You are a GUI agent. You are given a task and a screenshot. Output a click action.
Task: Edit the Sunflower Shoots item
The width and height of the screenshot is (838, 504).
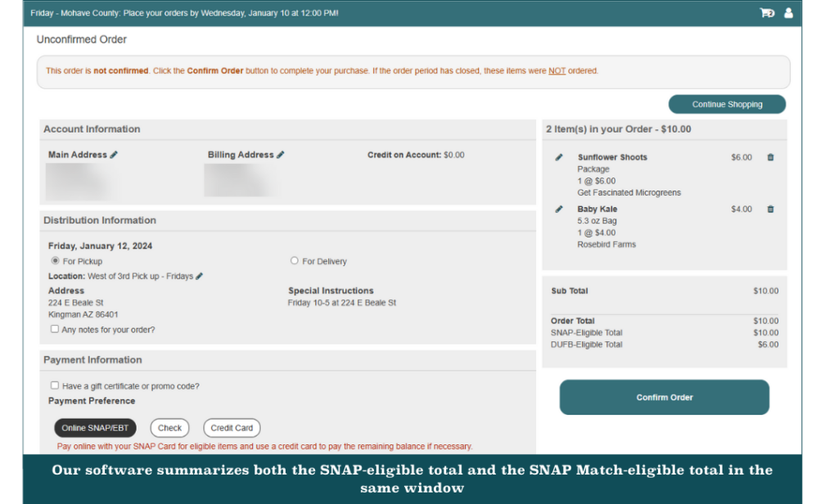pos(559,157)
